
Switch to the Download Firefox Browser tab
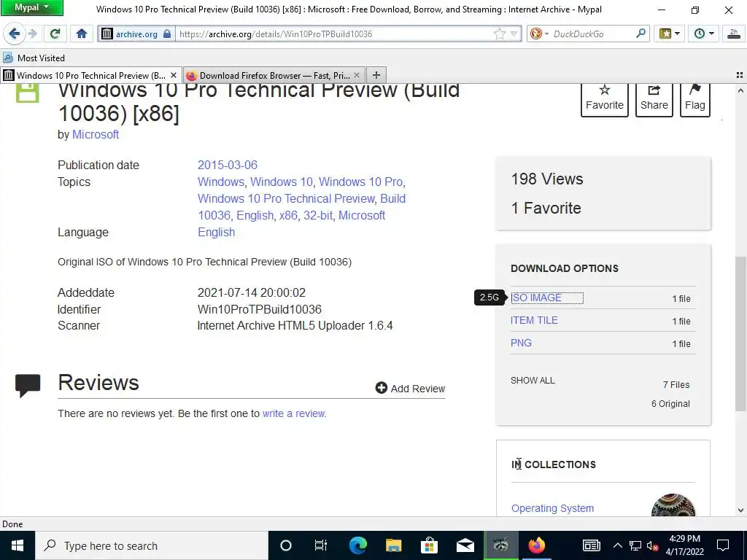[x=274, y=75]
